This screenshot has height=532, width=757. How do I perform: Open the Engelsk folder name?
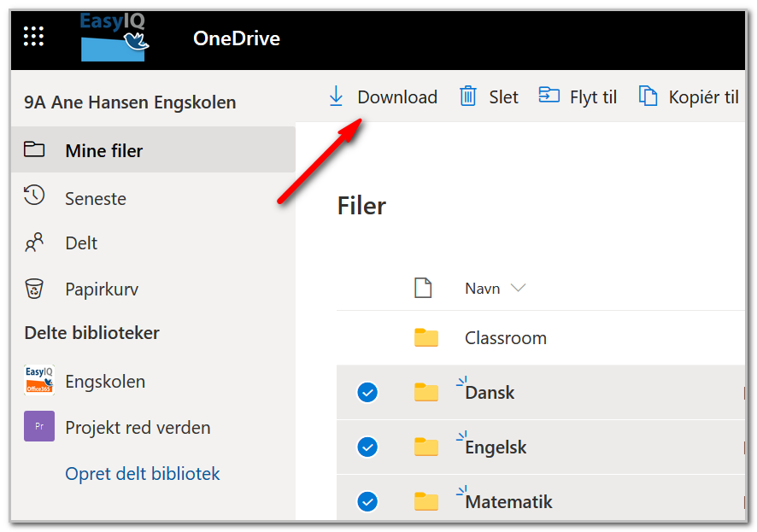tap(496, 447)
